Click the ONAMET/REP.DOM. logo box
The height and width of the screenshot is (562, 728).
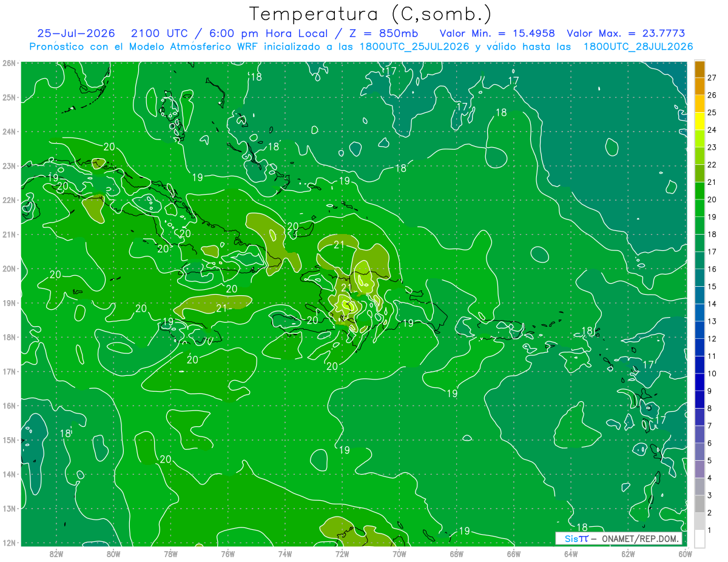point(619,538)
